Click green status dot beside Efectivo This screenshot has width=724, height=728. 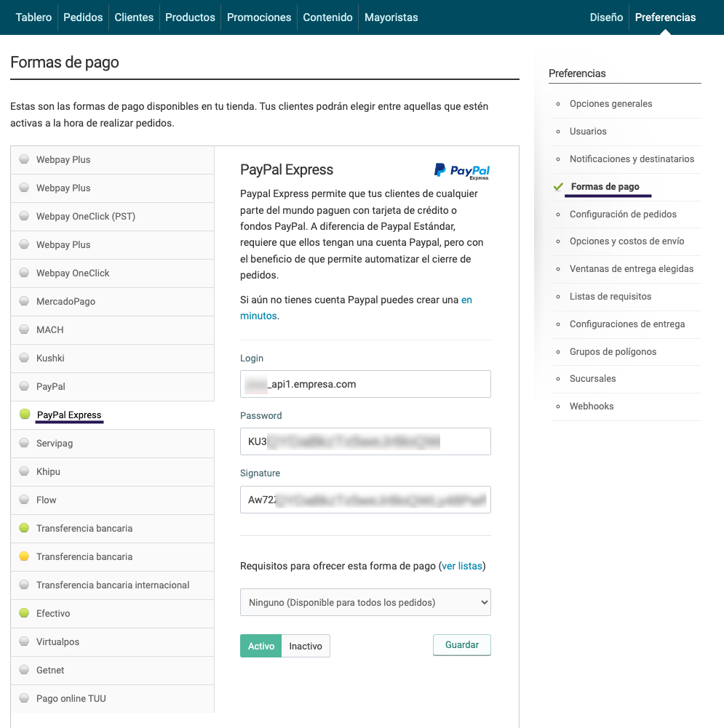pos(24,612)
